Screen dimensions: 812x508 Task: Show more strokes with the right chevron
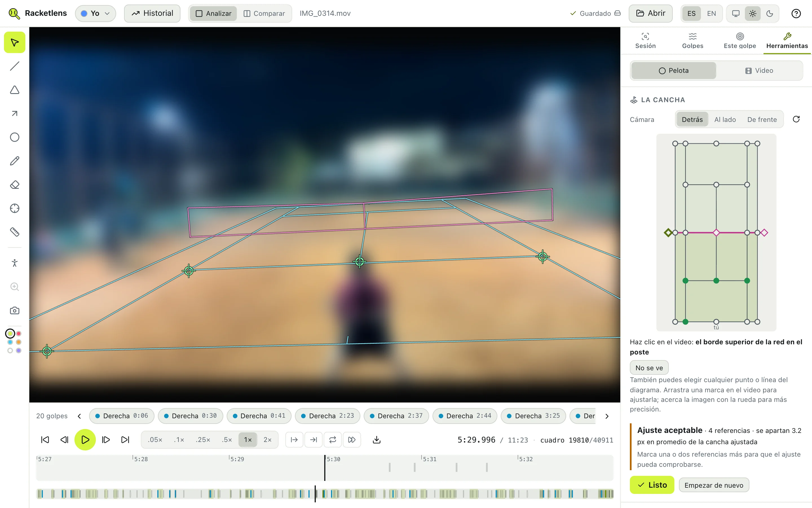click(607, 416)
